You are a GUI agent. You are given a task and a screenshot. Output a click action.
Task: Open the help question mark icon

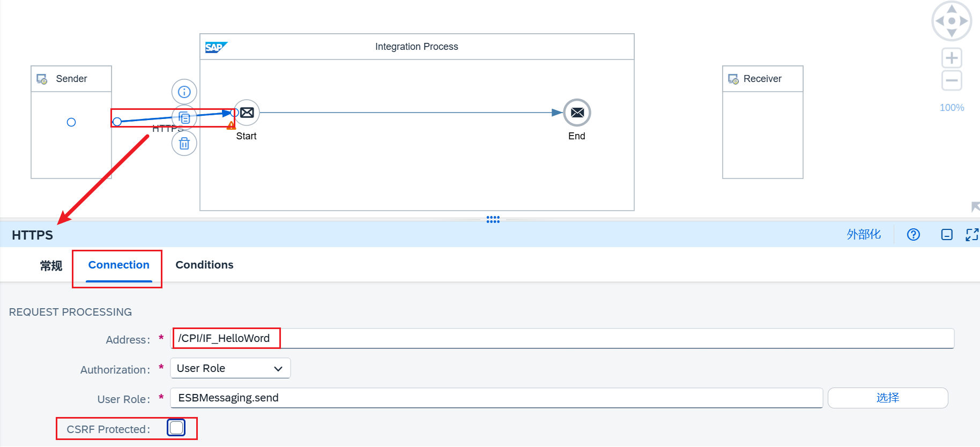(x=913, y=235)
